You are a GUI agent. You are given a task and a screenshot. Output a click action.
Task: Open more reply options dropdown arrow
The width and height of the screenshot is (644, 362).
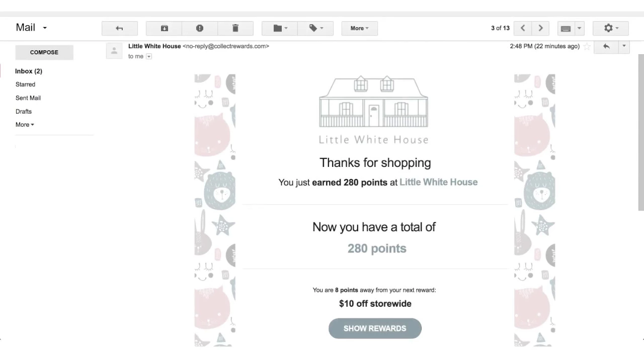tap(624, 46)
